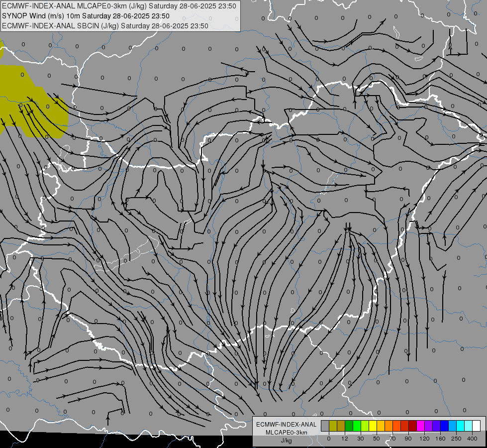Viewport: 487px width, 448px height.
Task: Click the white swatch at legend end
Action: 477,426
